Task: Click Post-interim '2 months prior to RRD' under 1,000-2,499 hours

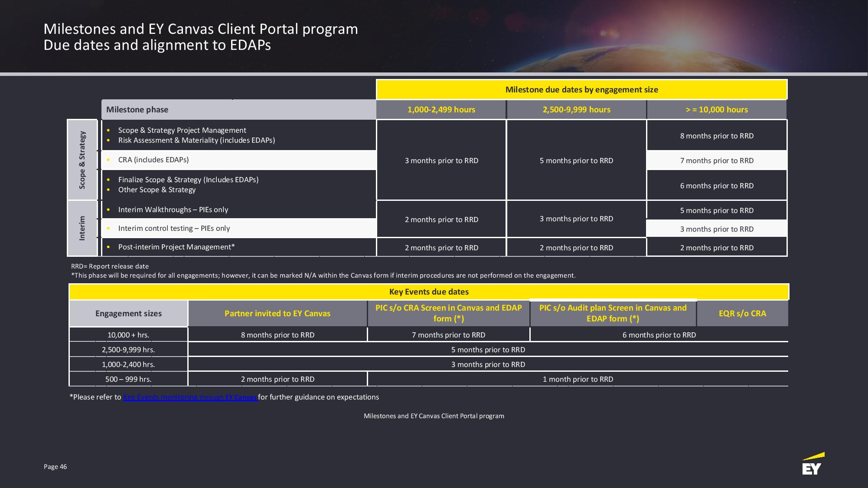Action: tap(441, 248)
